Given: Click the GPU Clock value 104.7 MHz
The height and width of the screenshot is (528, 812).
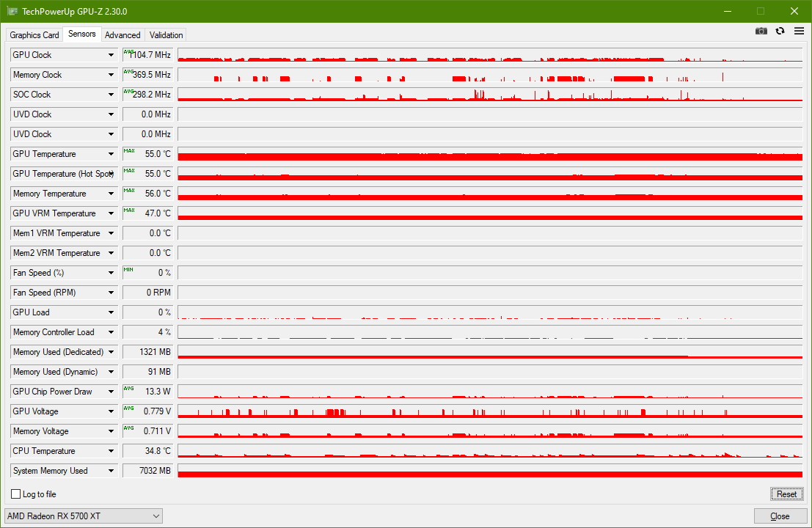Looking at the screenshot, I should click(x=147, y=55).
